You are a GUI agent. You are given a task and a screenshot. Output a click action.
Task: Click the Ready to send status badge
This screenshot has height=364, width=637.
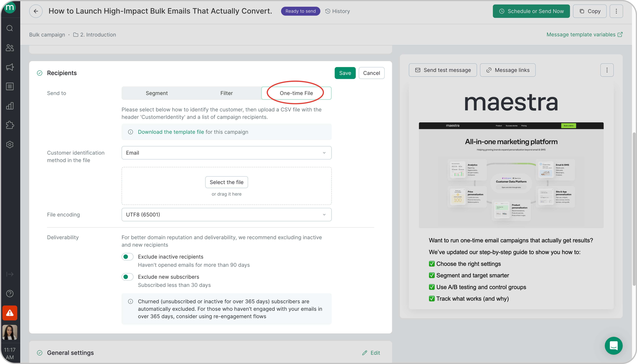click(301, 11)
